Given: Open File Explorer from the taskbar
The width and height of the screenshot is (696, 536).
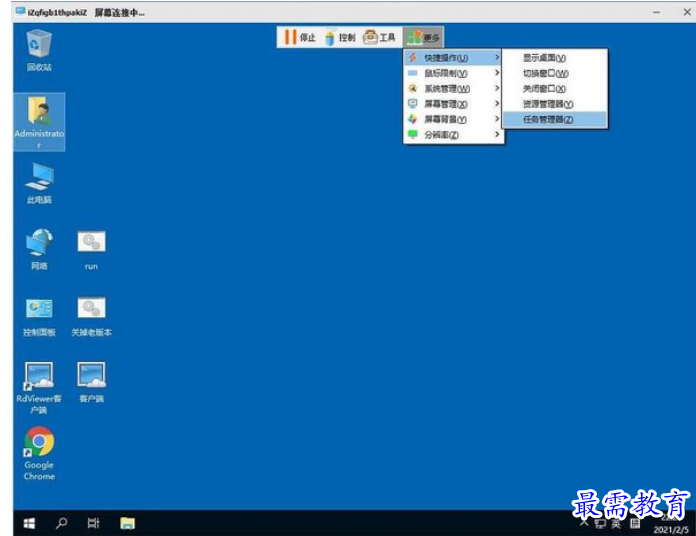Looking at the screenshot, I should (127, 524).
